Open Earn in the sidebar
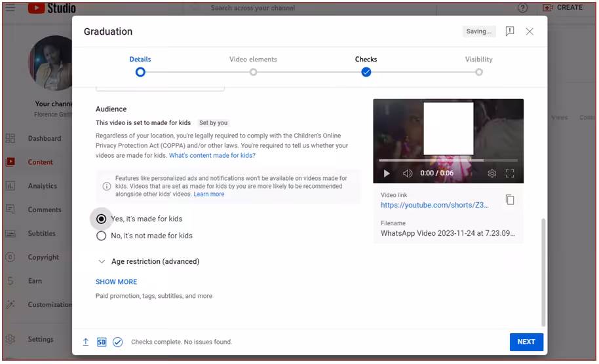The height and width of the screenshot is (364, 599). [x=35, y=281]
